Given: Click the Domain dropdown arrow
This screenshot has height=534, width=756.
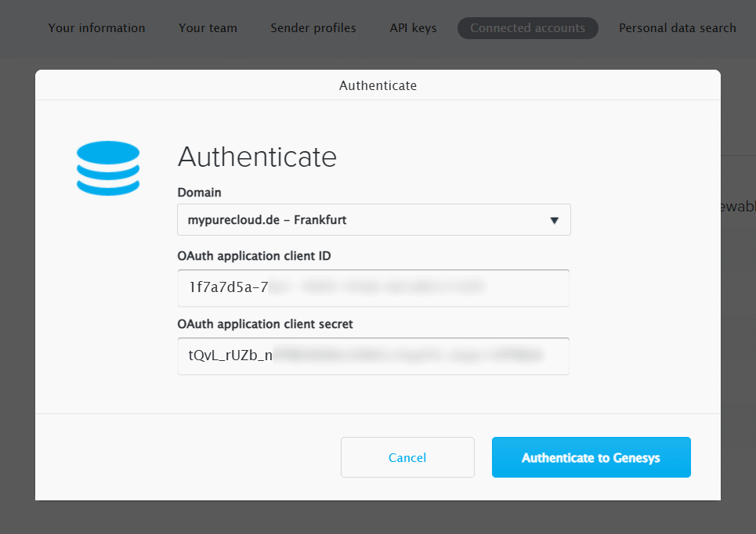Looking at the screenshot, I should (555, 220).
